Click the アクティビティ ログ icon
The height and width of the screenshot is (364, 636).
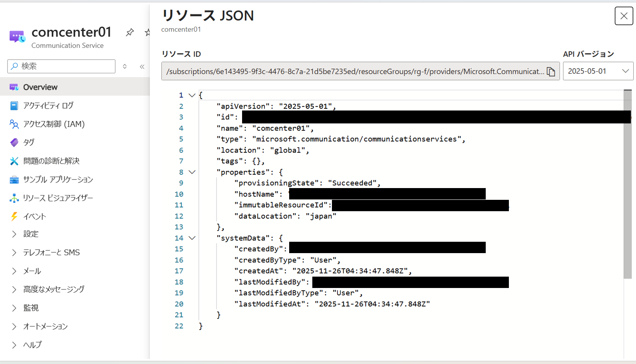pyautogui.click(x=14, y=105)
